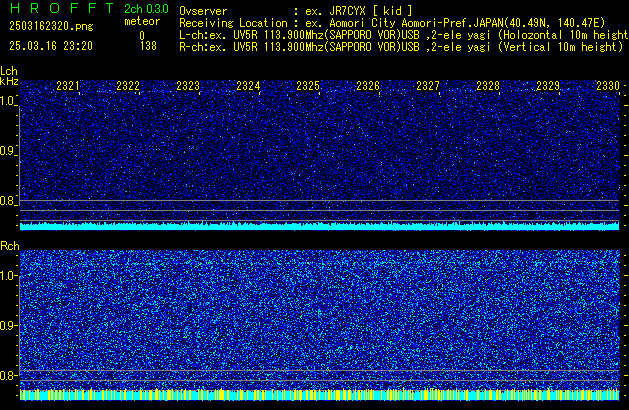
Task: Click the date 25.03.16 23:20
Action: 51,46
